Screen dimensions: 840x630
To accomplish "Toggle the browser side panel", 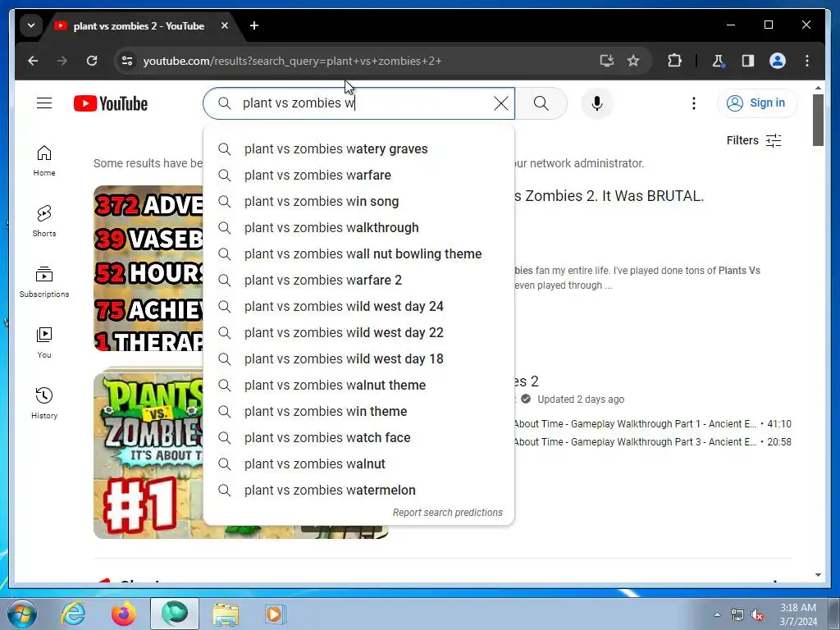I will point(748,61).
